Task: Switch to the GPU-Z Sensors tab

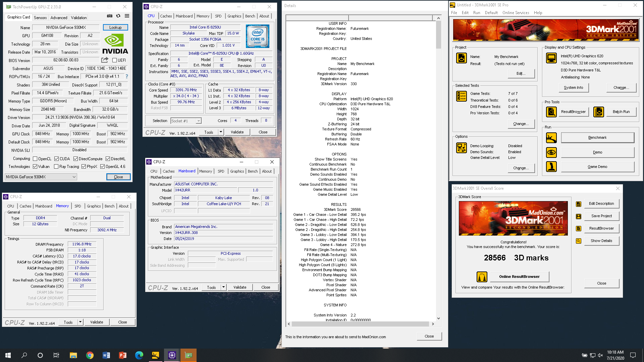Action: click(x=40, y=18)
